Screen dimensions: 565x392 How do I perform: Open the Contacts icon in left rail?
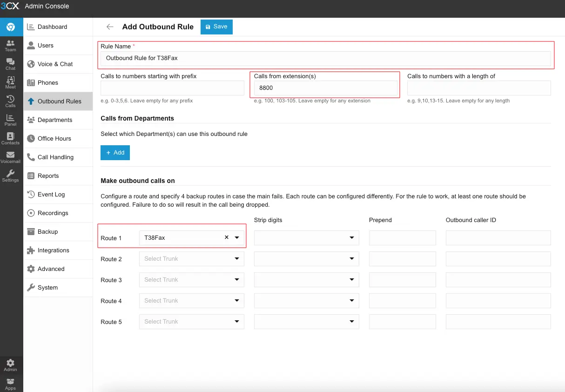click(10, 139)
